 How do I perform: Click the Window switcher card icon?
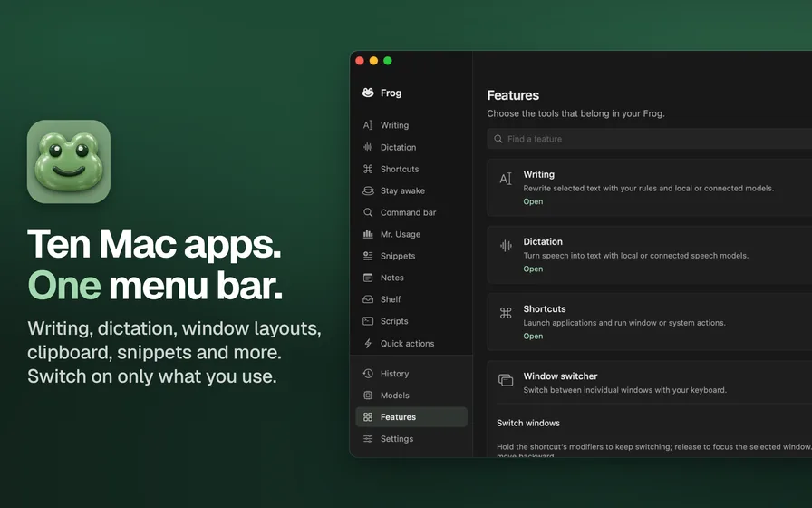(506, 380)
